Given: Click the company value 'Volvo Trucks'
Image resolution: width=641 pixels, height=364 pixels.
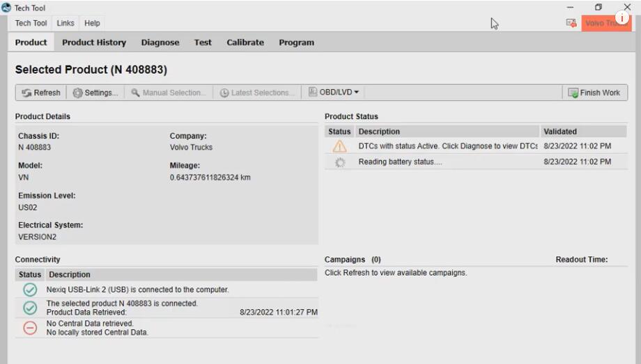Looking at the screenshot, I should [191, 148].
